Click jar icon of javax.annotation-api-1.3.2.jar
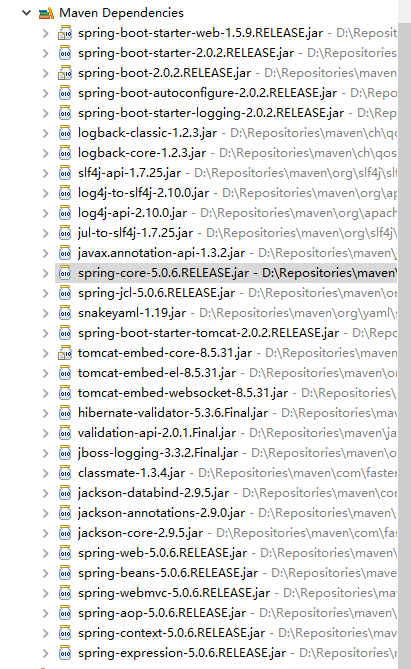Image resolution: width=411 pixels, height=669 pixels. click(65, 253)
